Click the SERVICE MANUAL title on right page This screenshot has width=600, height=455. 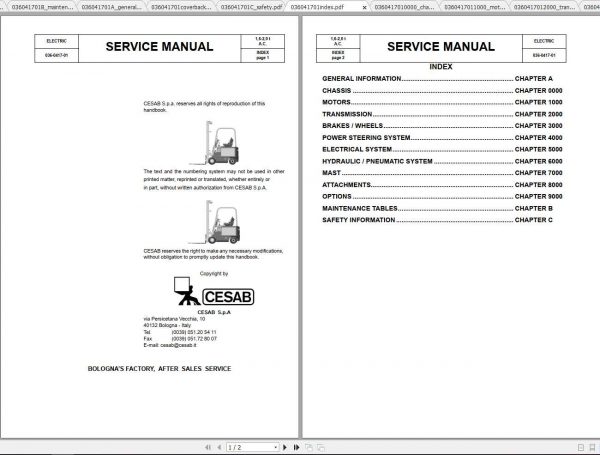[x=441, y=47]
